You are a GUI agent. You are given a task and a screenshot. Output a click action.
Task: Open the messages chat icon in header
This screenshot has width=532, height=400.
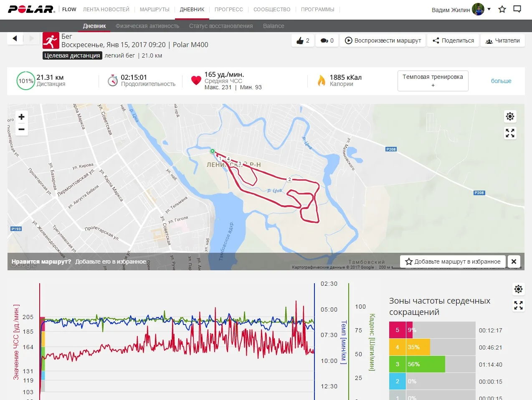pyautogui.click(x=517, y=9)
